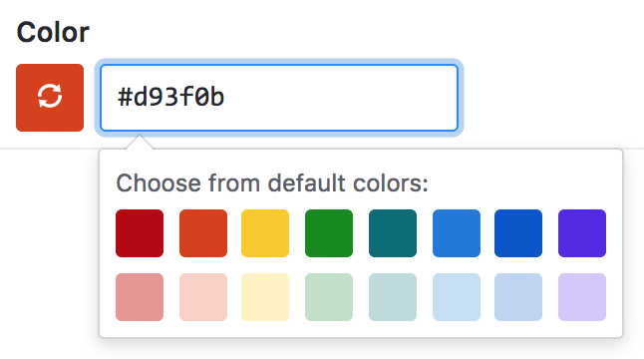Choose the pale lavender swatch
This screenshot has height=359, width=644.
point(582,297)
